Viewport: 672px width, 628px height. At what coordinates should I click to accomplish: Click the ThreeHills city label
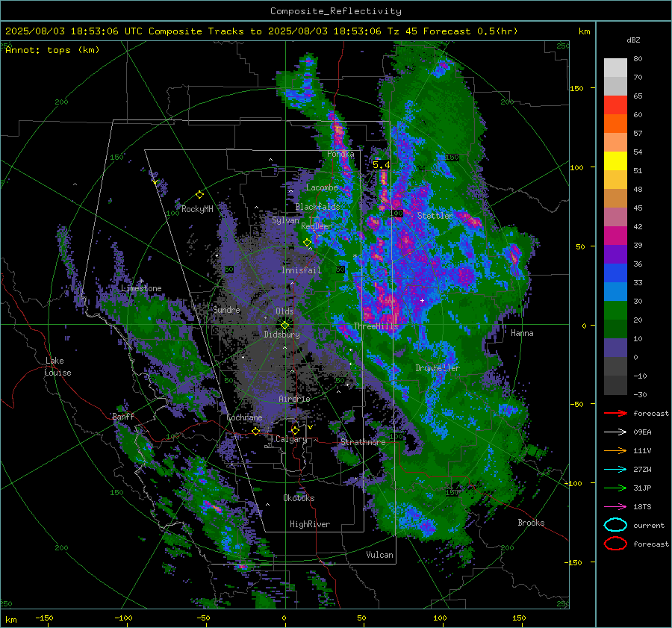tap(376, 326)
